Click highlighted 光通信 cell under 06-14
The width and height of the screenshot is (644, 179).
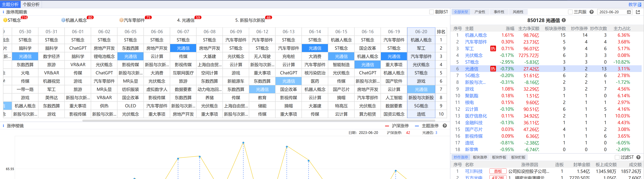point(315,48)
